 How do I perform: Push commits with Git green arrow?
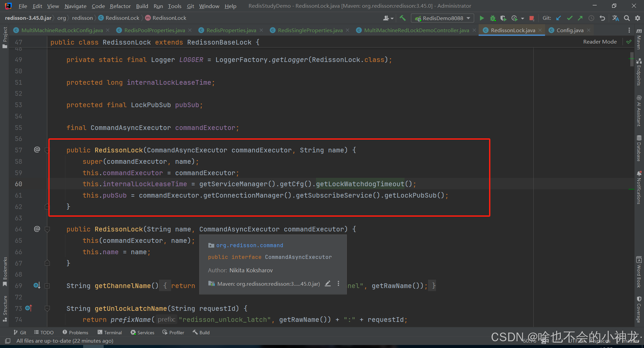[x=580, y=18]
